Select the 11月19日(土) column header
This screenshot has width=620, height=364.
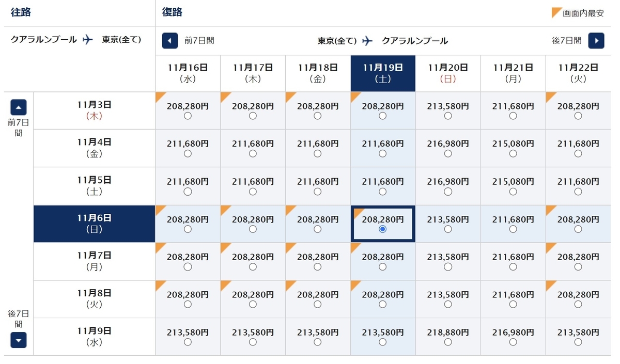tap(382, 73)
